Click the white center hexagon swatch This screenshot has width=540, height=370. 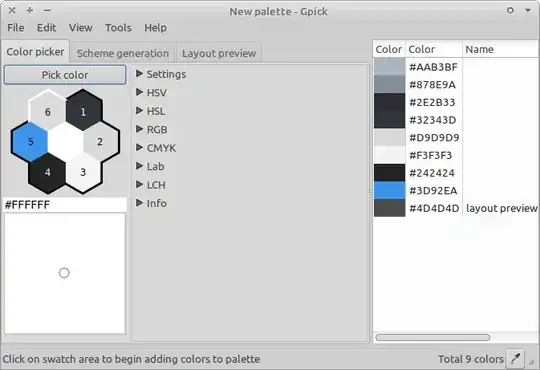pyautogui.click(x=65, y=142)
